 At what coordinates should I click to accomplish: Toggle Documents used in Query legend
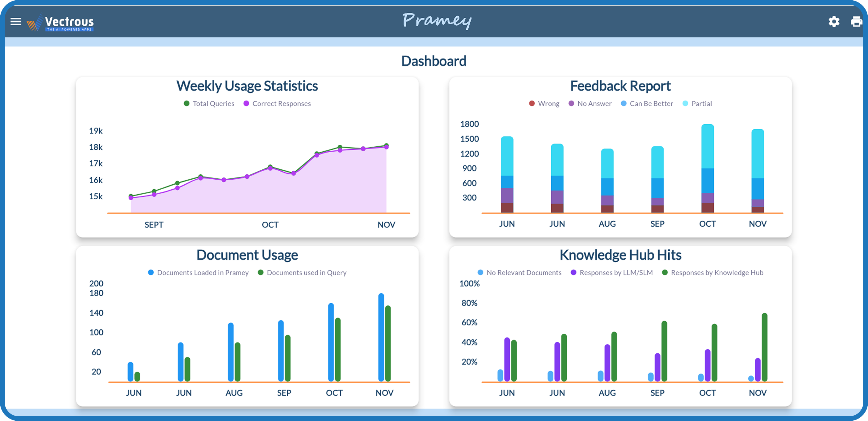point(302,273)
